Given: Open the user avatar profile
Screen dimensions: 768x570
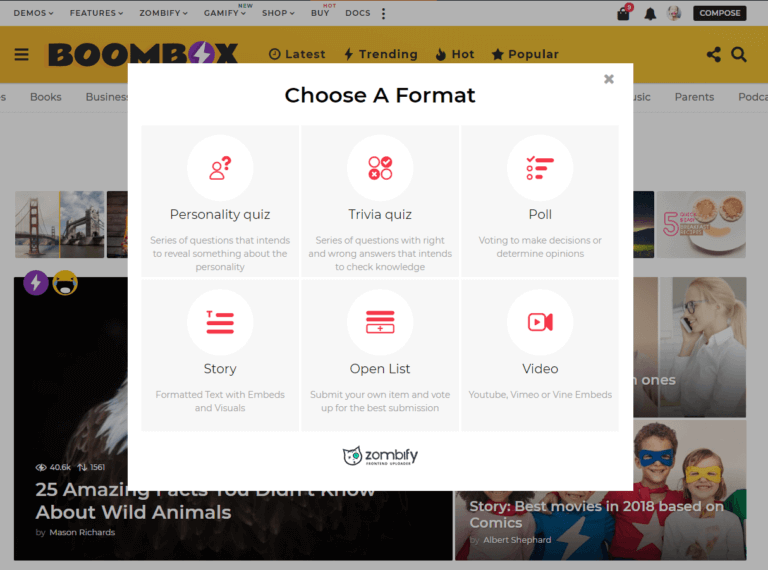Looking at the screenshot, I should pos(674,13).
